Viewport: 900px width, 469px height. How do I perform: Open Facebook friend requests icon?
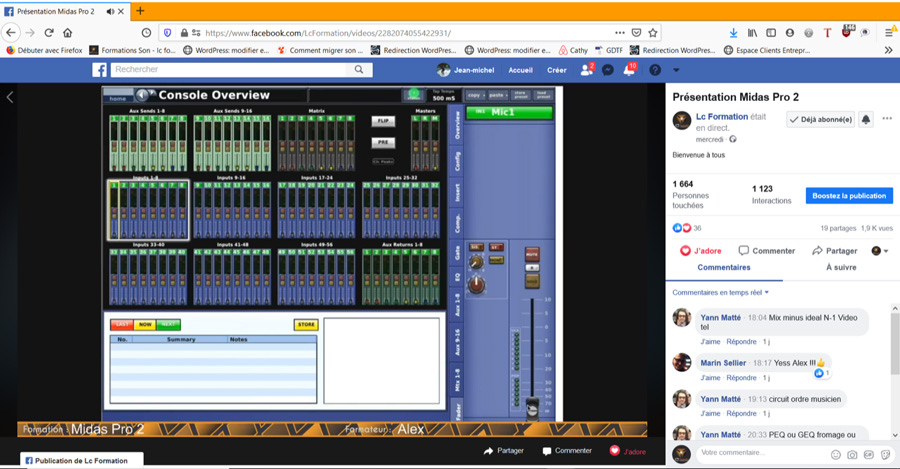[x=587, y=69]
